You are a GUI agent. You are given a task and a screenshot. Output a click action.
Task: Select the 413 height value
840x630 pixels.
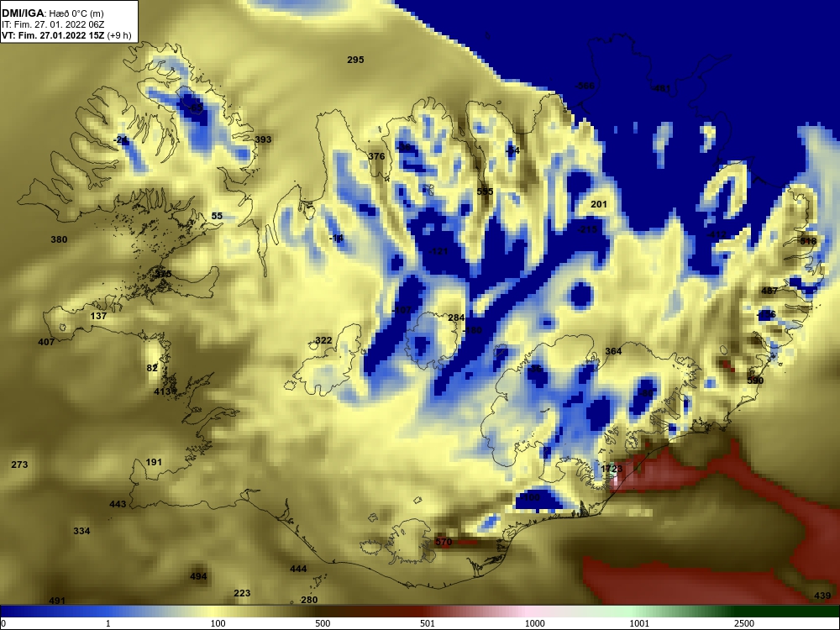click(x=162, y=391)
